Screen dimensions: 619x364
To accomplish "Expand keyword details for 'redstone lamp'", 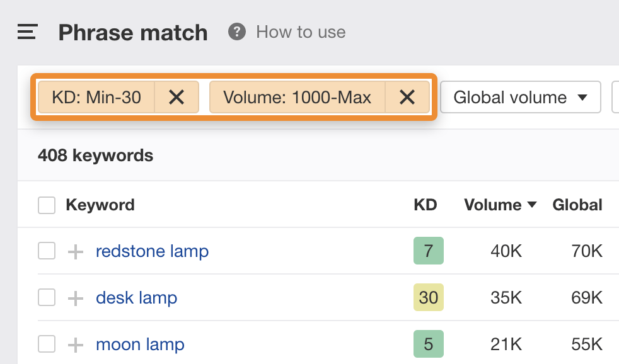I will click(75, 251).
